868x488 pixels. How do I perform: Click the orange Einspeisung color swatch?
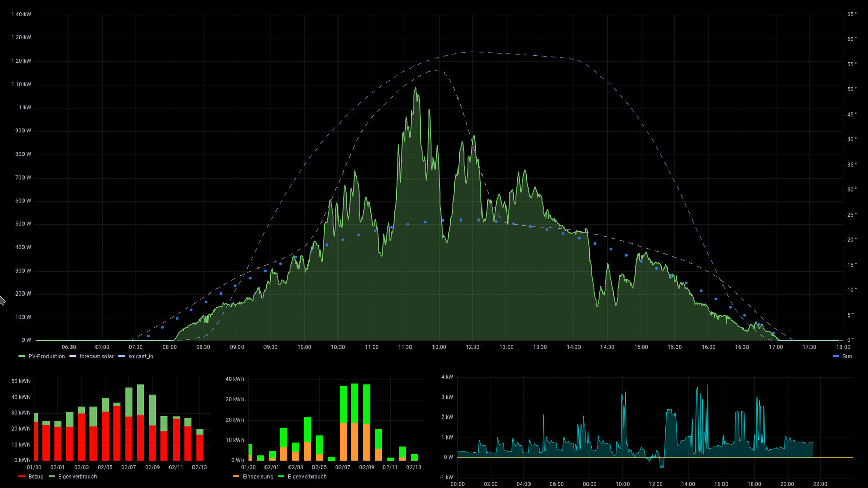click(236, 477)
